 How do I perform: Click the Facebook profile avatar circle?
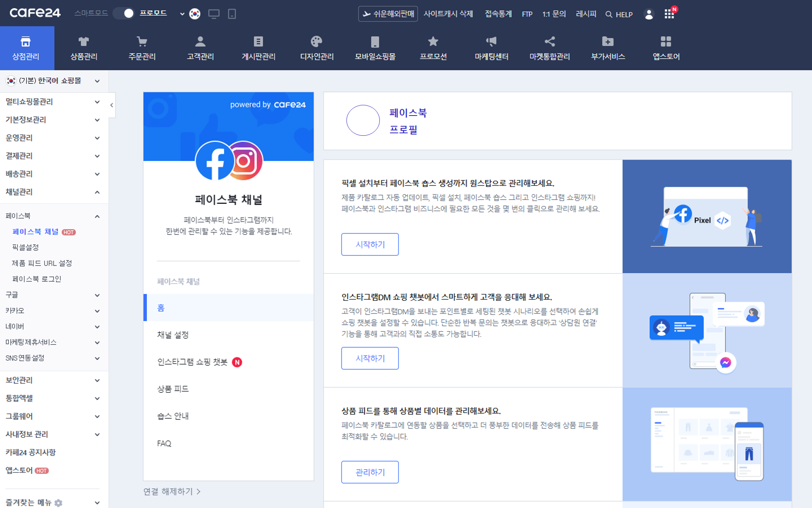[363, 120]
